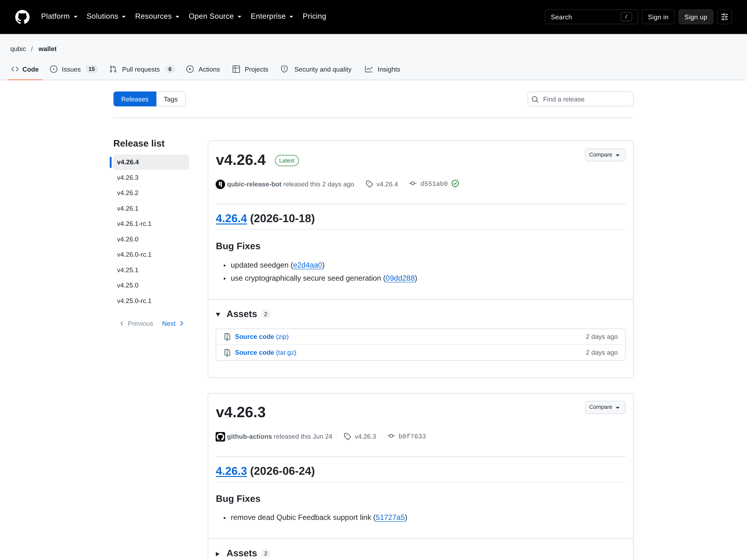This screenshot has width=747, height=560.
Task: Click the Sign up button
Action: 696,17
